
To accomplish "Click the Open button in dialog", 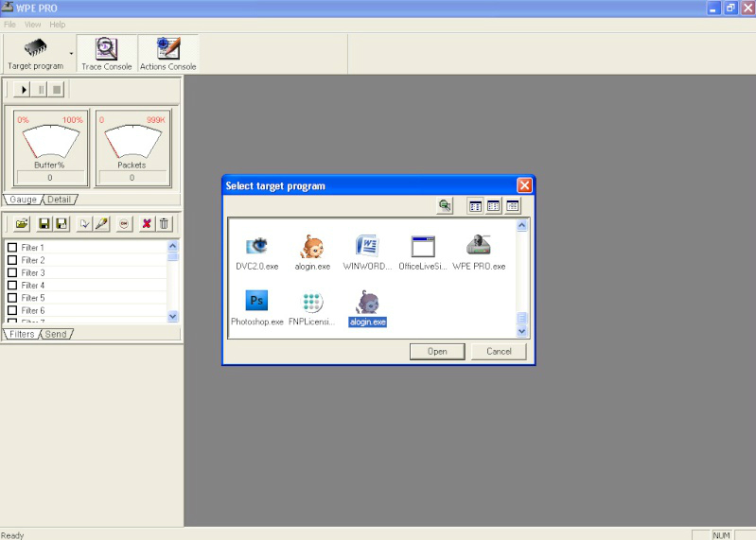I will click(437, 351).
